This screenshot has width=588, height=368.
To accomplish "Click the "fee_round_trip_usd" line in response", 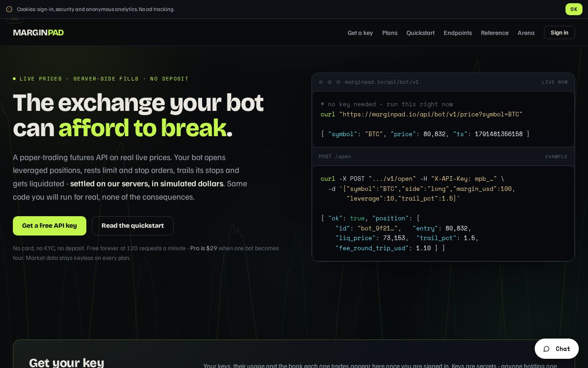I will (390, 248).
